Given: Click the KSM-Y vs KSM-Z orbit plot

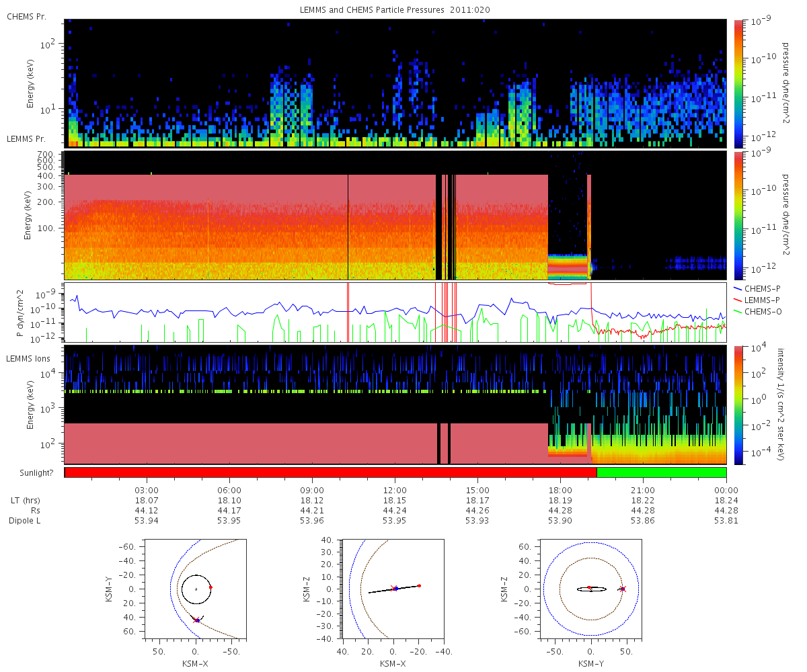Looking at the screenshot, I should (590, 588).
